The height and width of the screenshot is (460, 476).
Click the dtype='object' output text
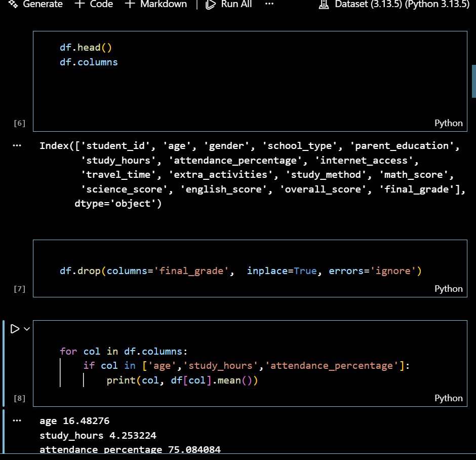click(x=118, y=204)
